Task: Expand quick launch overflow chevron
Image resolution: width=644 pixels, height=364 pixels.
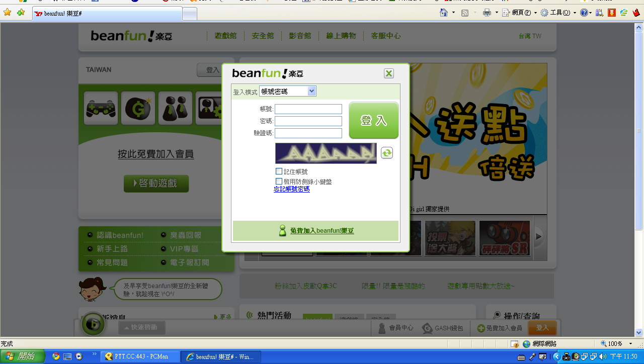Action: tap(94, 355)
